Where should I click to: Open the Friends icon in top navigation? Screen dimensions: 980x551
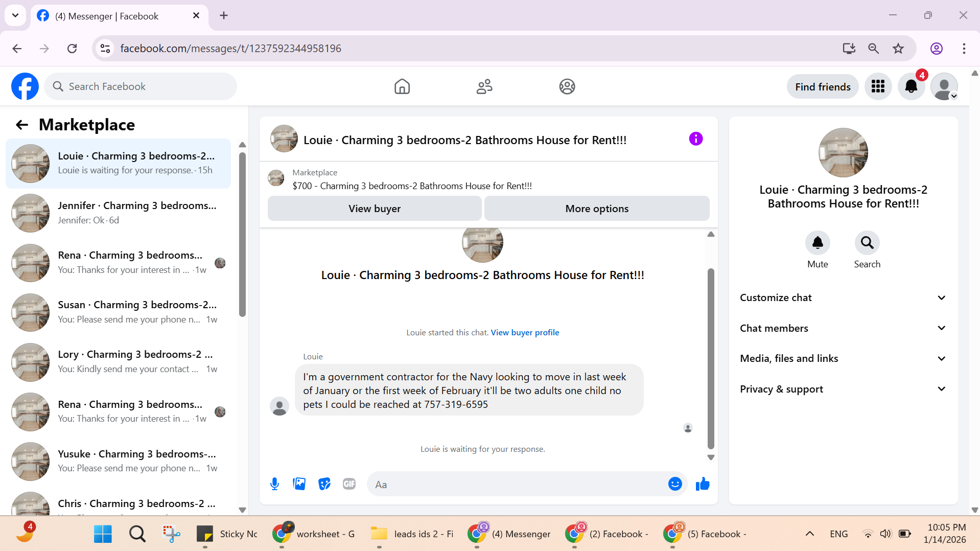coord(484,86)
